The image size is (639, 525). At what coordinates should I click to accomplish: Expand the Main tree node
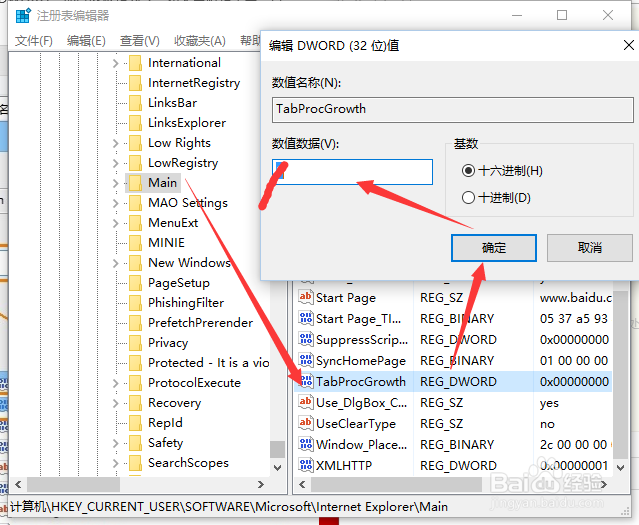click(x=116, y=183)
